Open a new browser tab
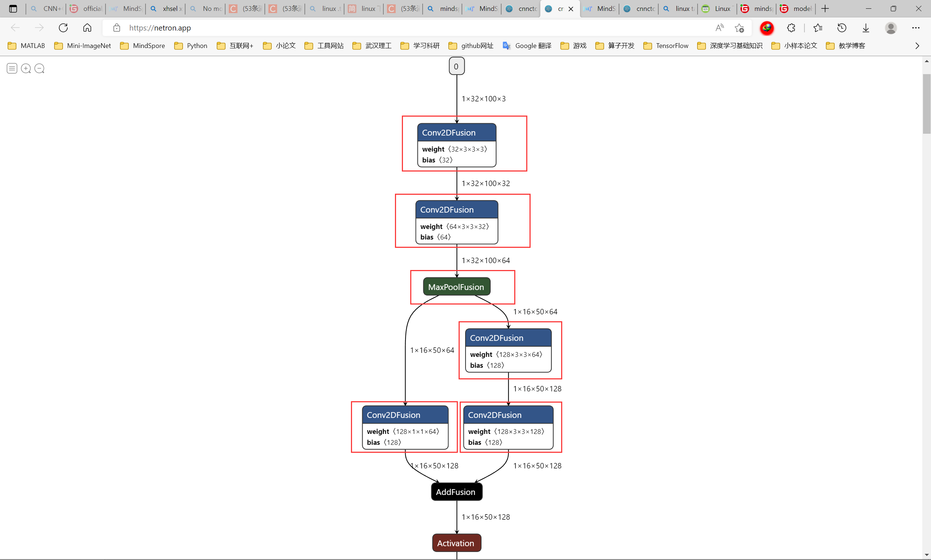 coord(825,8)
